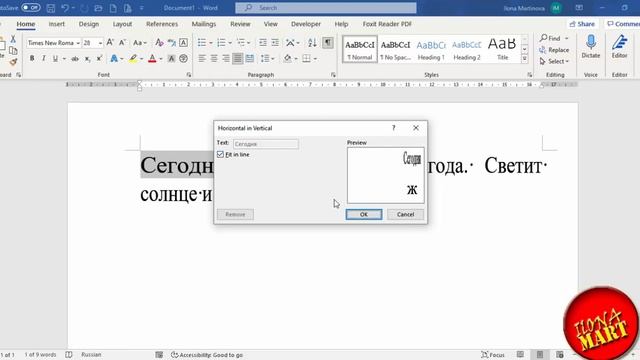This screenshot has height=360, width=640.
Task: Click the Multilevel list icon
Action: [x=241, y=42]
